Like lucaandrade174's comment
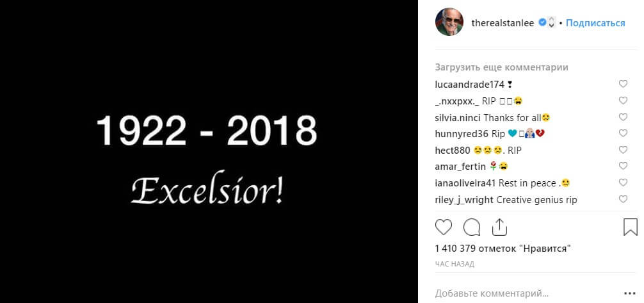This screenshot has height=303, width=644. coord(623,84)
